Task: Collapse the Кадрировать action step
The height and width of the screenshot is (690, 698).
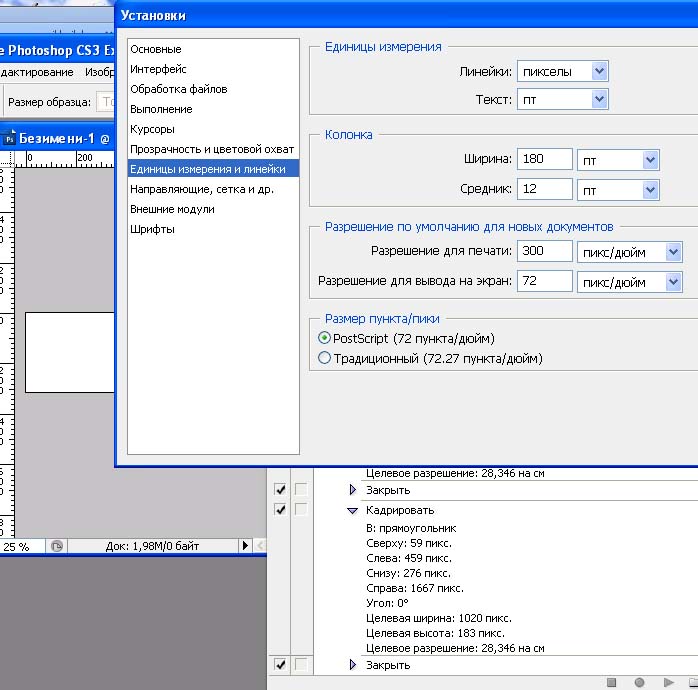Action: click(352, 510)
